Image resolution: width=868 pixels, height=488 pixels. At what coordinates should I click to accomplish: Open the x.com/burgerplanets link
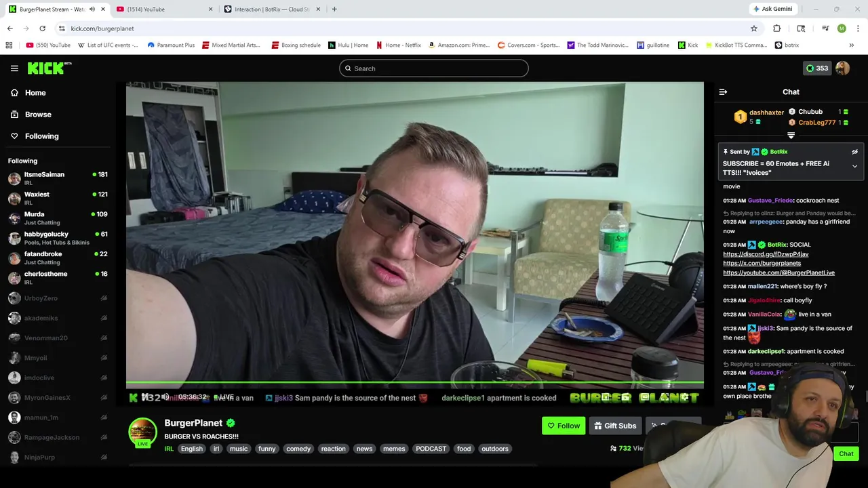[x=762, y=263]
